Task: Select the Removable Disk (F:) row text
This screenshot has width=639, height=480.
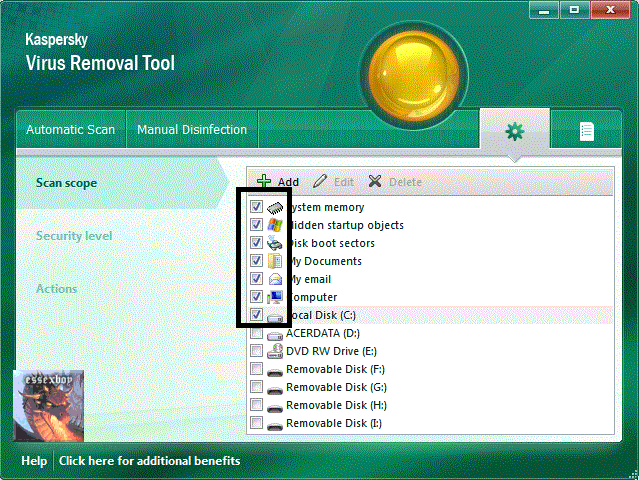Action: pyautogui.click(x=335, y=369)
